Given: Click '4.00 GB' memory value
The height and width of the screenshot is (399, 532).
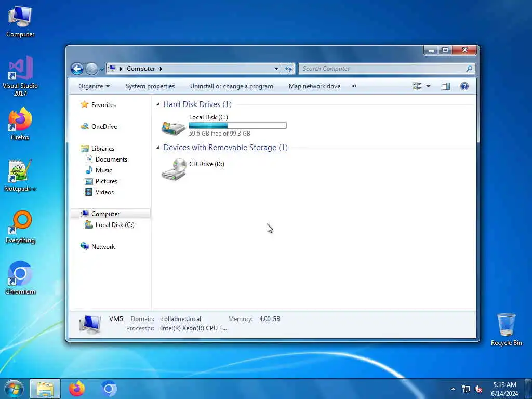Looking at the screenshot, I should (270, 319).
